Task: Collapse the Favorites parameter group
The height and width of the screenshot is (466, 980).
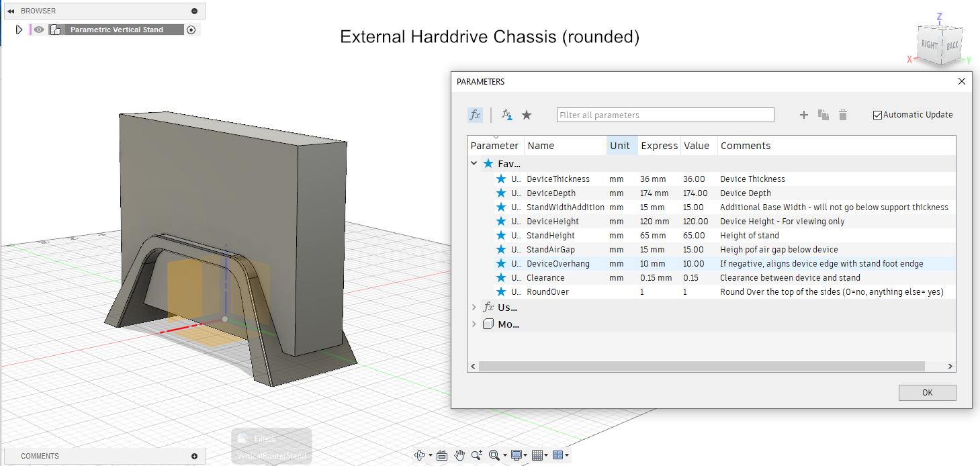Action: click(474, 163)
